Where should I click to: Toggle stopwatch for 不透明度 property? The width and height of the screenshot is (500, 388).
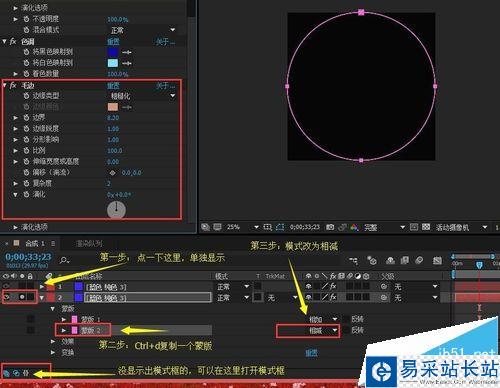[x=26, y=19]
